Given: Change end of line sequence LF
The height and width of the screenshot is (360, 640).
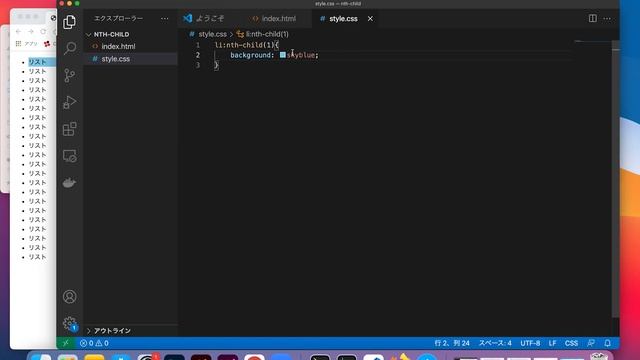Looking at the screenshot, I should point(552,343).
